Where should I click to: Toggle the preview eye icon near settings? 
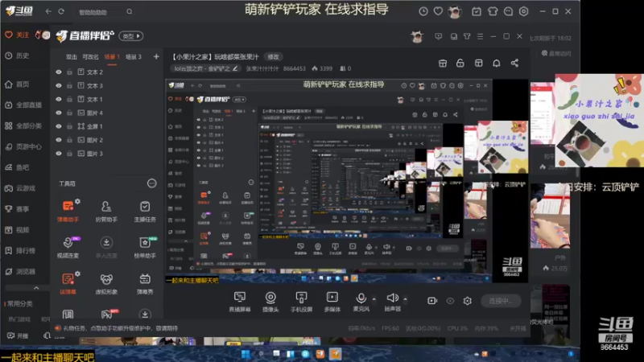pyautogui.click(x=450, y=301)
